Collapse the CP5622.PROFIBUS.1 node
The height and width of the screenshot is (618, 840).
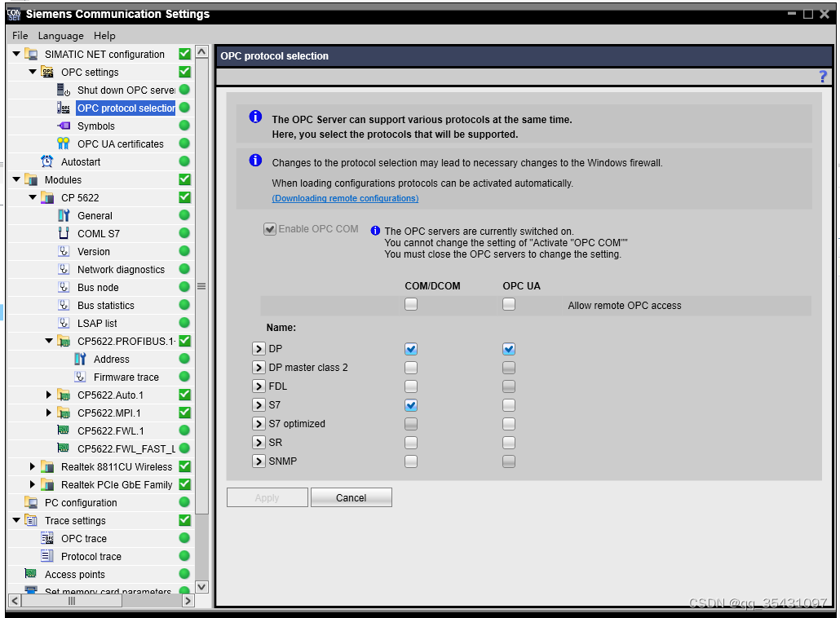click(49, 341)
